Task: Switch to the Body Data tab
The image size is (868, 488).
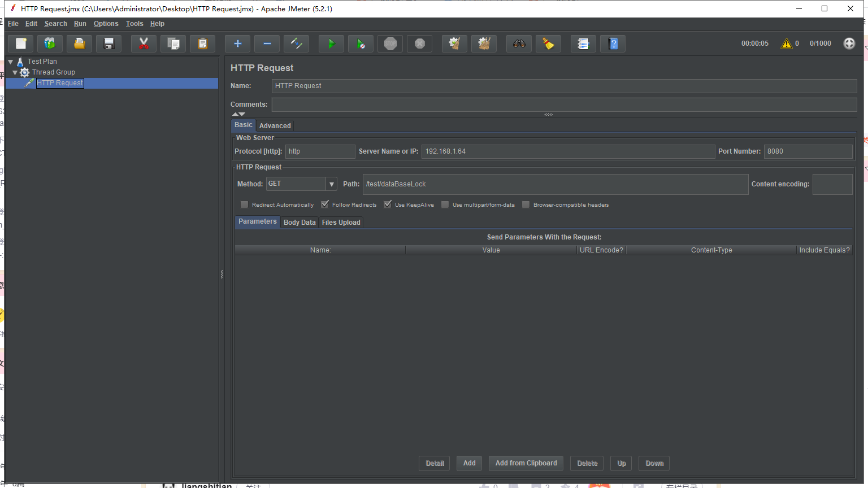Action: pos(300,222)
